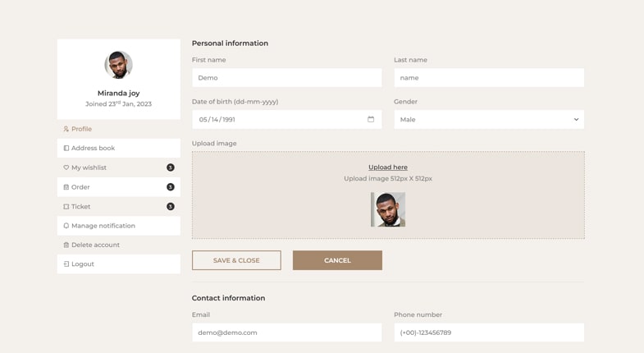Click the wishlist heart icon
The width and height of the screenshot is (644, 353).
(66, 167)
